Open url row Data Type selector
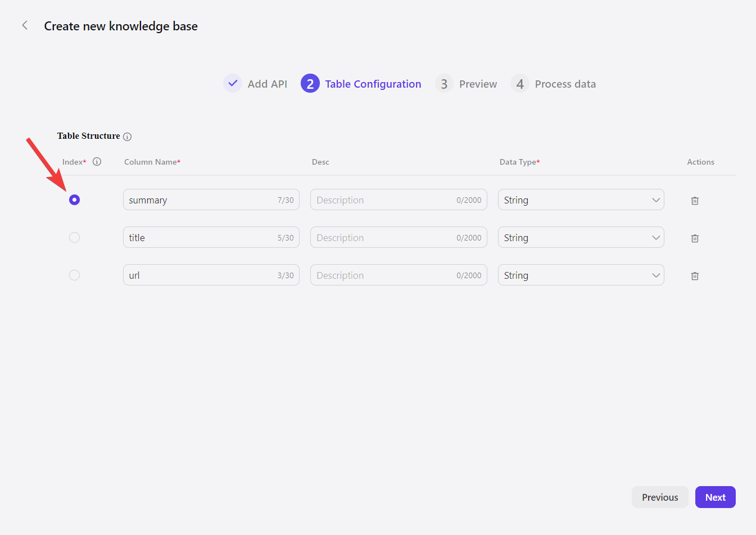The width and height of the screenshot is (756, 535). point(581,275)
